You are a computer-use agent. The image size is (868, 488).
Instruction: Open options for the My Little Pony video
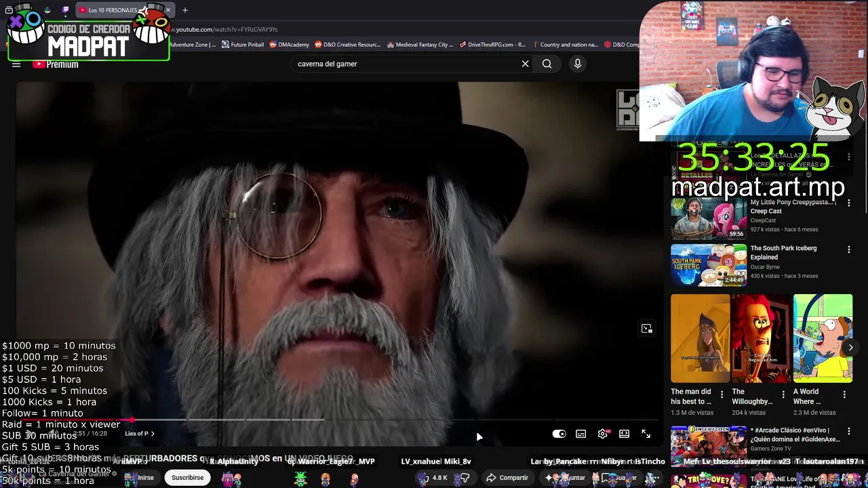849,203
